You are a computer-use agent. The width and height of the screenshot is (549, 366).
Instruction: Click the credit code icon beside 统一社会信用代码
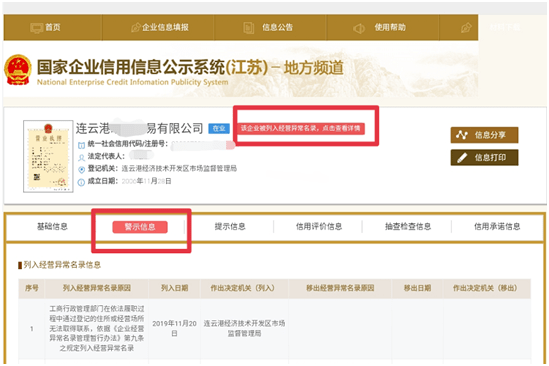(81, 145)
